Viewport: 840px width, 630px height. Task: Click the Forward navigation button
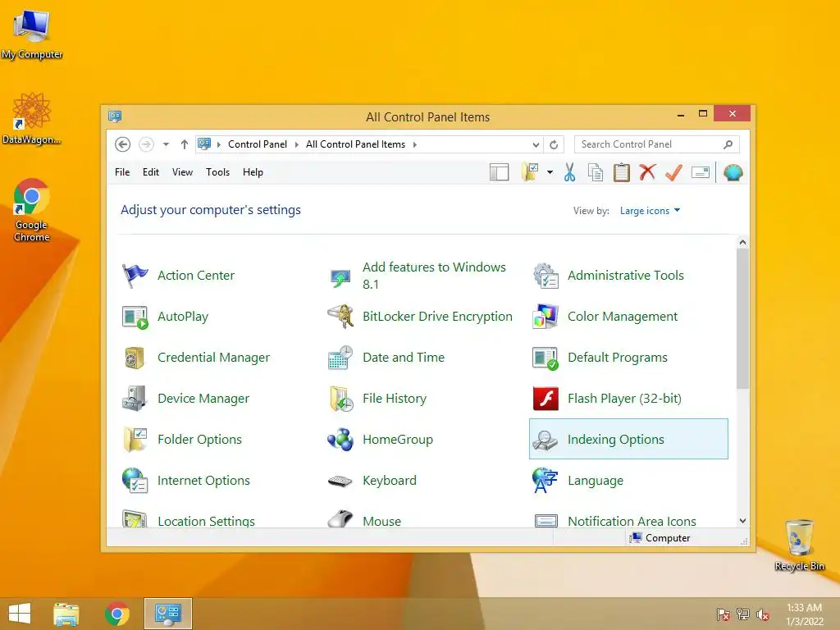coord(146,144)
